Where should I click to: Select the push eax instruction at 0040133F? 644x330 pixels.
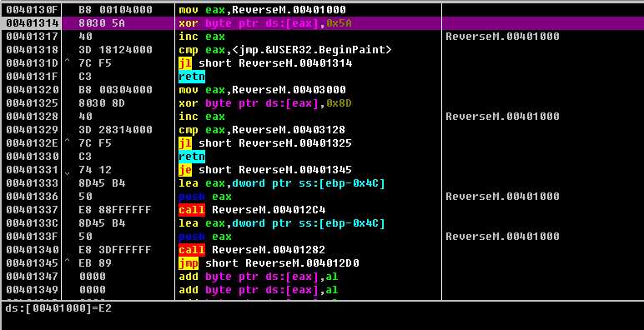[205, 237]
